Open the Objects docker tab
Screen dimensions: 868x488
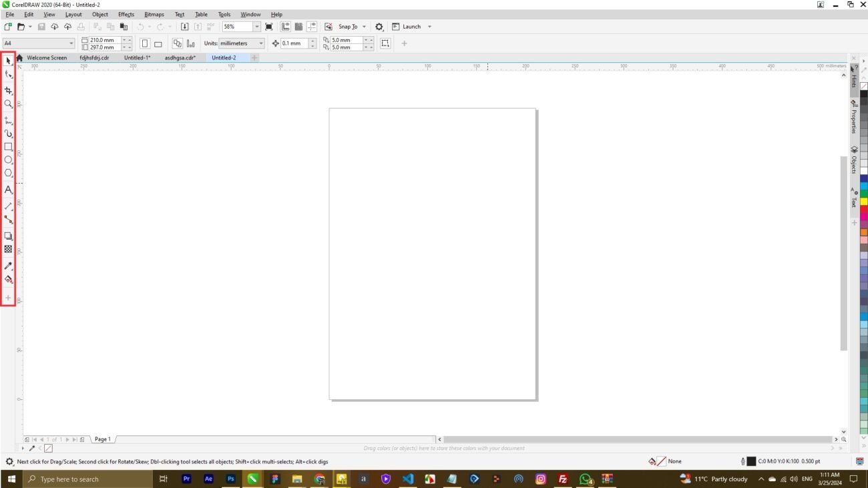pos(854,160)
